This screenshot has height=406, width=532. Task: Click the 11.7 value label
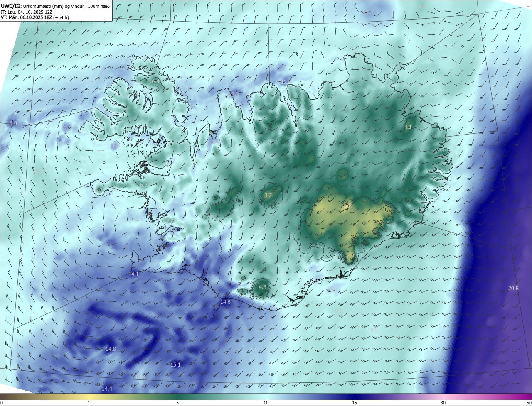[x=369, y=12]
